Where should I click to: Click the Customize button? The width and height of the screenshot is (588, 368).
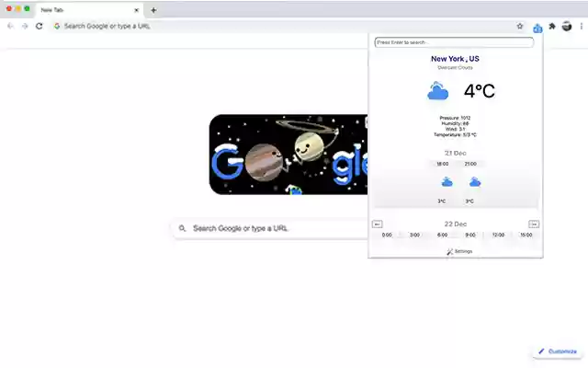tap(558, 351)
